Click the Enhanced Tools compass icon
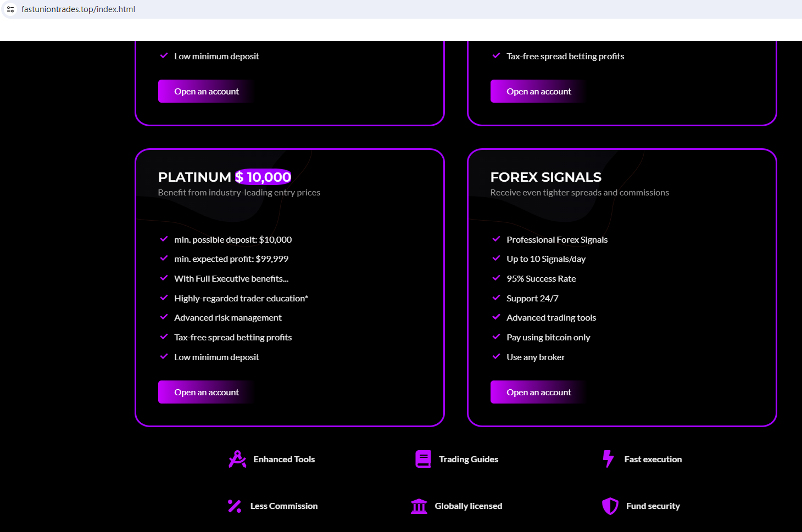This screenshot has height=532, width=802. (x=237, y=459)
